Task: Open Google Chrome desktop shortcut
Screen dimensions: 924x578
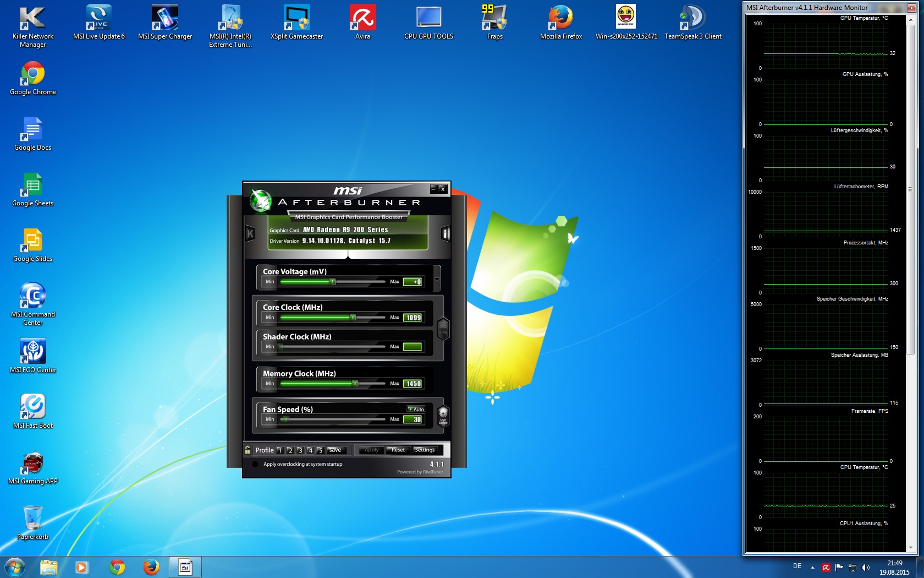Action: point(33,78)
